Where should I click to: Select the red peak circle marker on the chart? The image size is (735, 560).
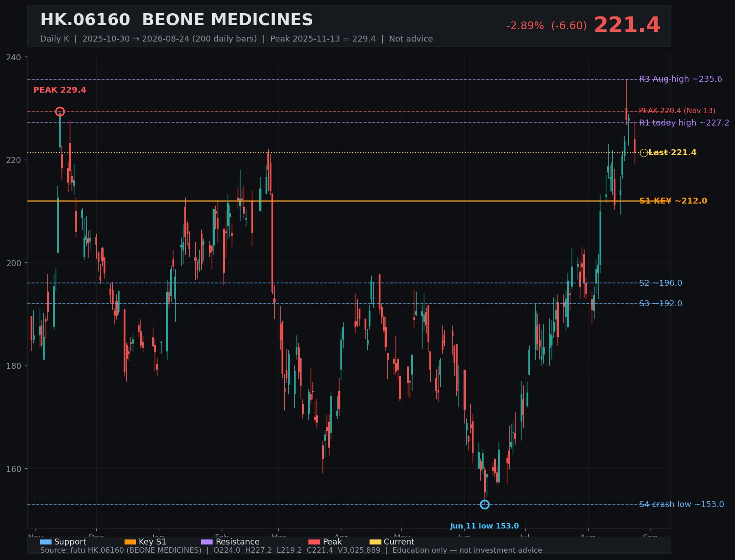[x=60, y=111]
